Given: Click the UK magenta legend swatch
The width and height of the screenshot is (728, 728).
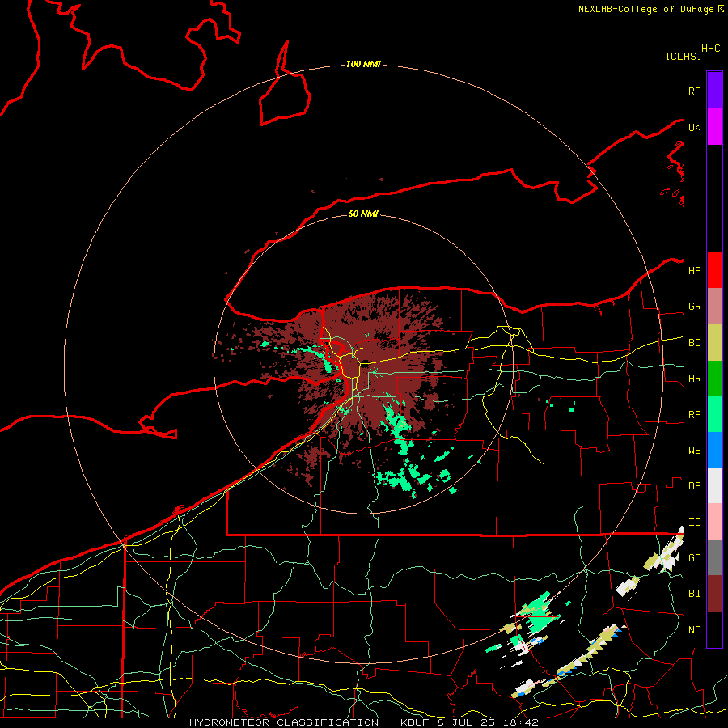Looking at the screenshot, I should tap(714, 127).
